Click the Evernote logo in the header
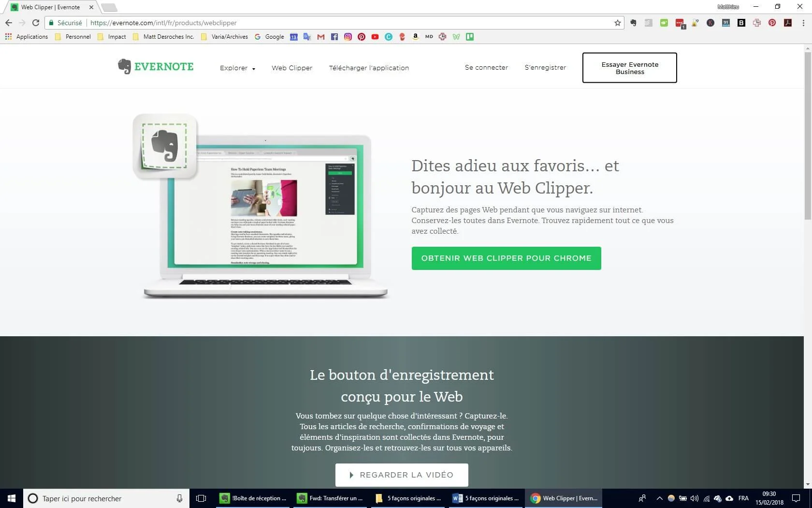This screenshot has width=812, height=508. tap(156, 66)
